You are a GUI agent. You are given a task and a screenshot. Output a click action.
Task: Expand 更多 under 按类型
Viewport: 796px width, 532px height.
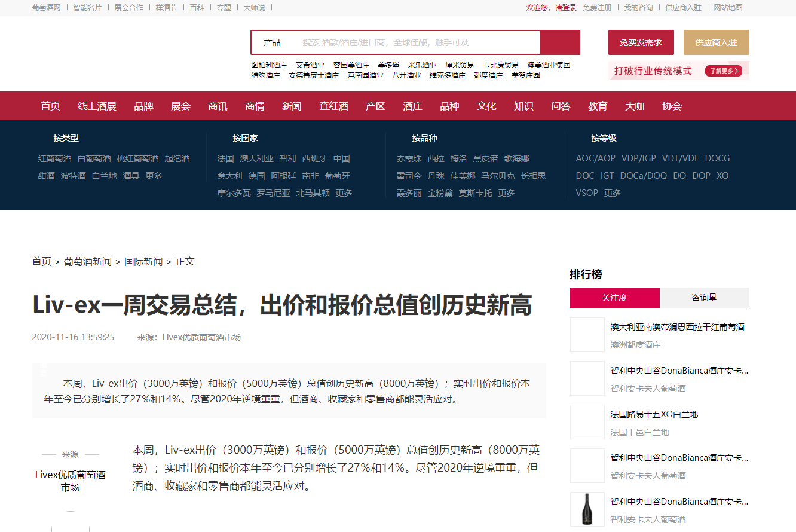[x=154, y=176]
